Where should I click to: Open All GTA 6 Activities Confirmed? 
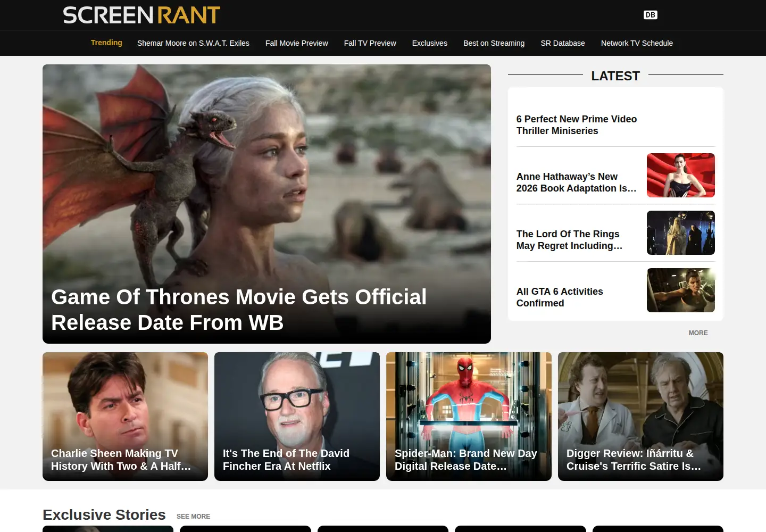(x=560, y=297)
